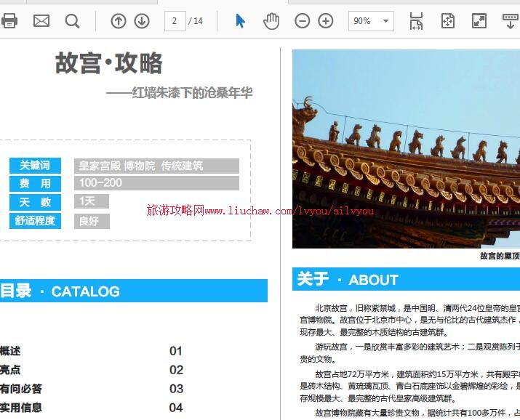Image resolution: width=520 pixels, height=420 pixels.
Task: Open the search magnifier tool
Action: click(72, 21)
